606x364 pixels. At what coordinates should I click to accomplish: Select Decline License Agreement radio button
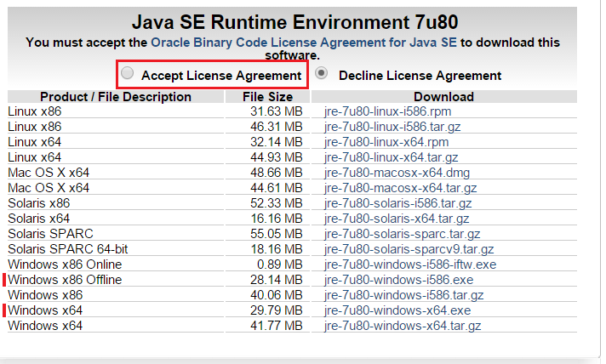point(322,74)
